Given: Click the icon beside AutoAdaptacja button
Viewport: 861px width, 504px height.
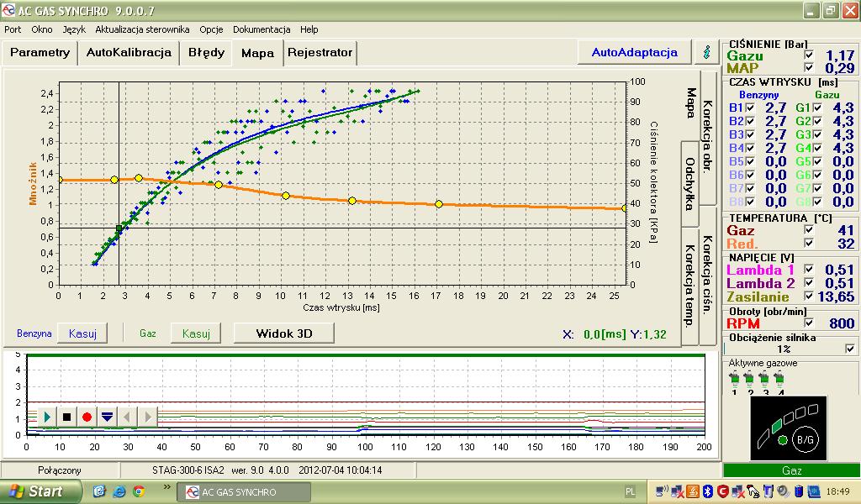Looking at the screenshot, I should pyautogui.click(x=707, y=52).
